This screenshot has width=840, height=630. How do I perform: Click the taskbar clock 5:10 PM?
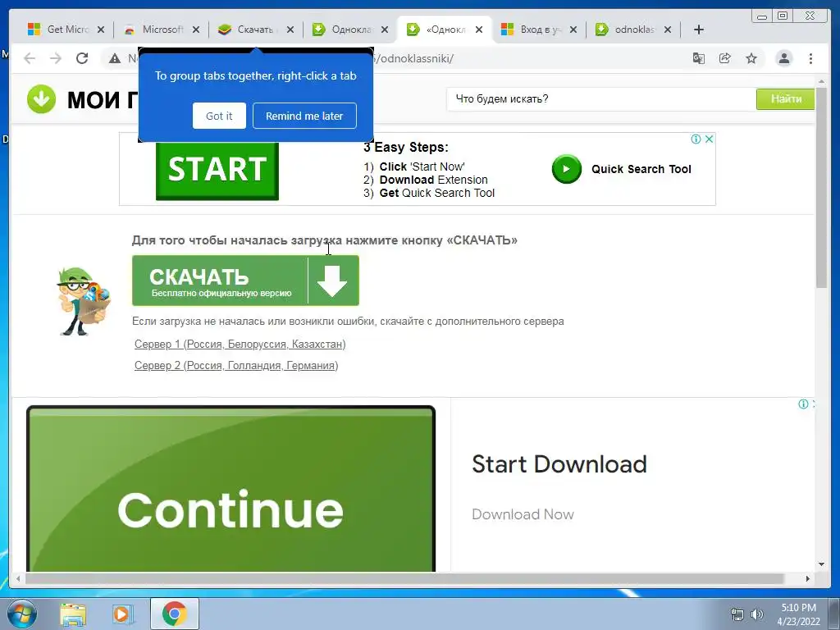pos(798,608)
